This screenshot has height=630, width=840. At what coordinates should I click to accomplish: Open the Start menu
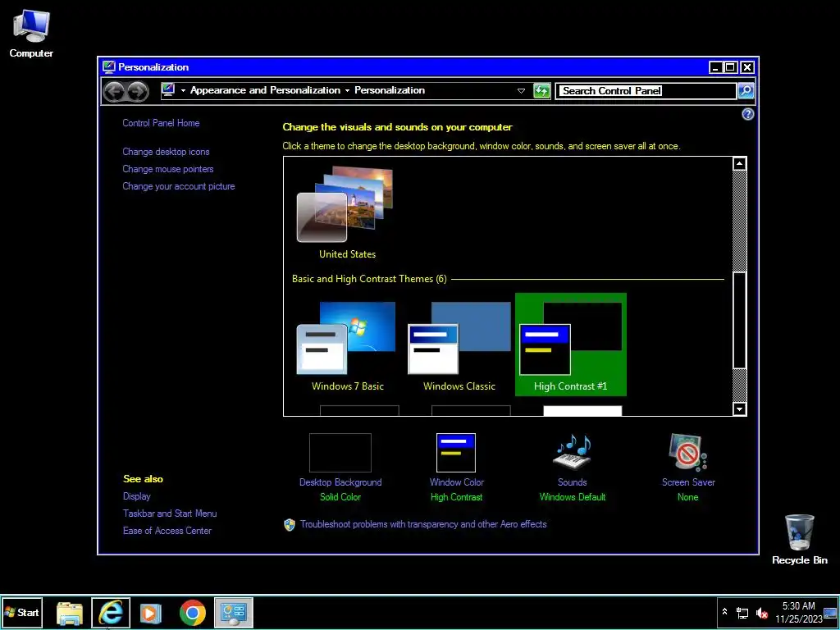coord(22,612)
